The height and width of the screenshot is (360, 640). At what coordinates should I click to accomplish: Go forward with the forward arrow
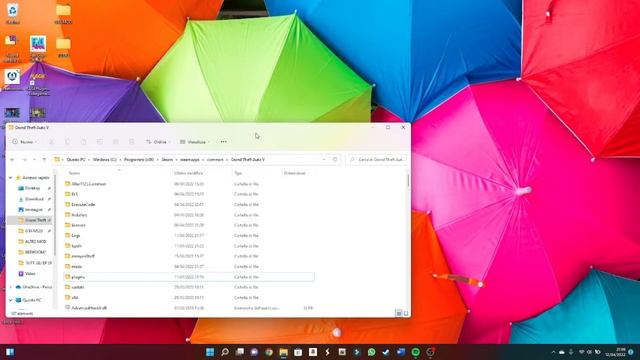(x=24, y=160)
